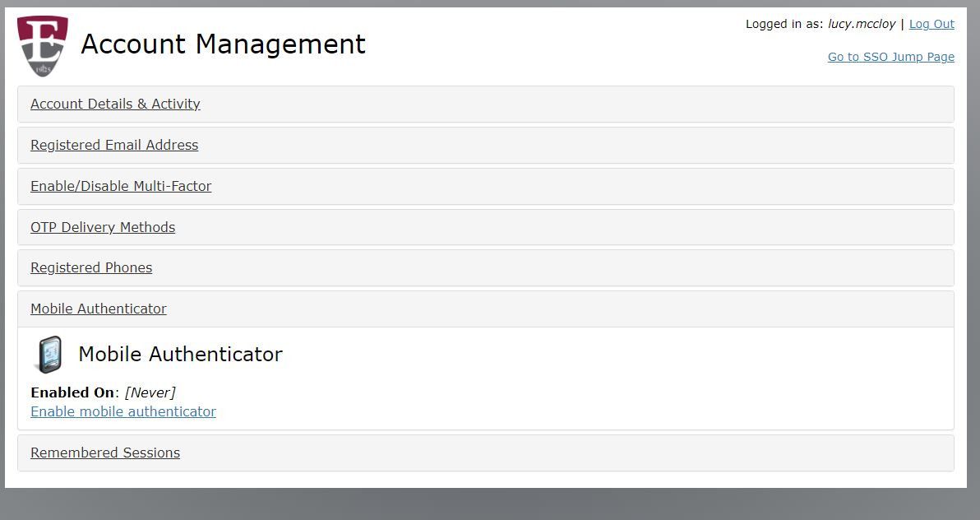Click the large Mobile Authenticator heading

coord(181,354)
